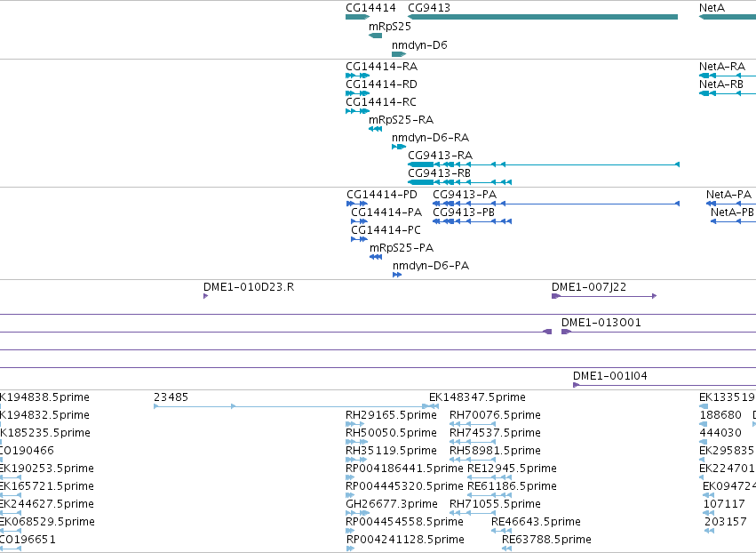
Task: Click EST RH35119.5prime
Action: click(x=391, y=451)
